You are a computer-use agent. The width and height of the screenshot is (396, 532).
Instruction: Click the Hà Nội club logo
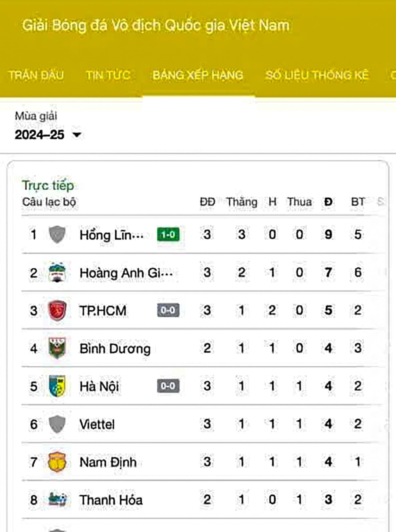57,386
